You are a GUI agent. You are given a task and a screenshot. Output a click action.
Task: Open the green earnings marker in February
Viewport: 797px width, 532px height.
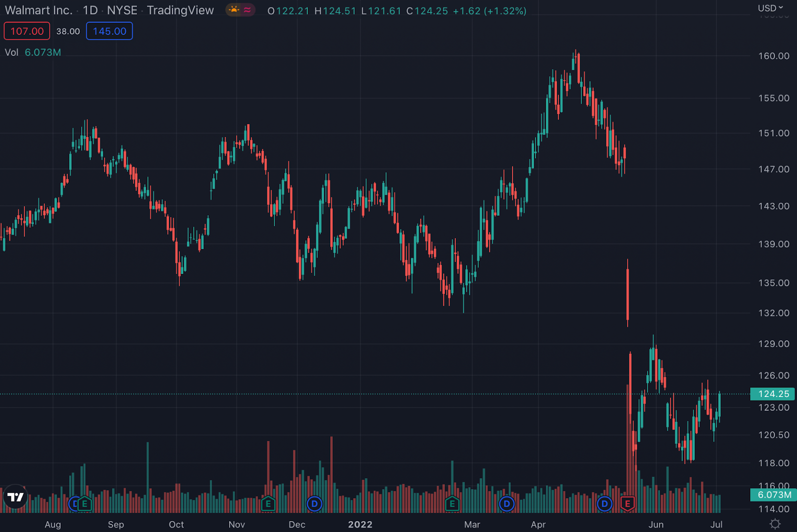(452, 504)
